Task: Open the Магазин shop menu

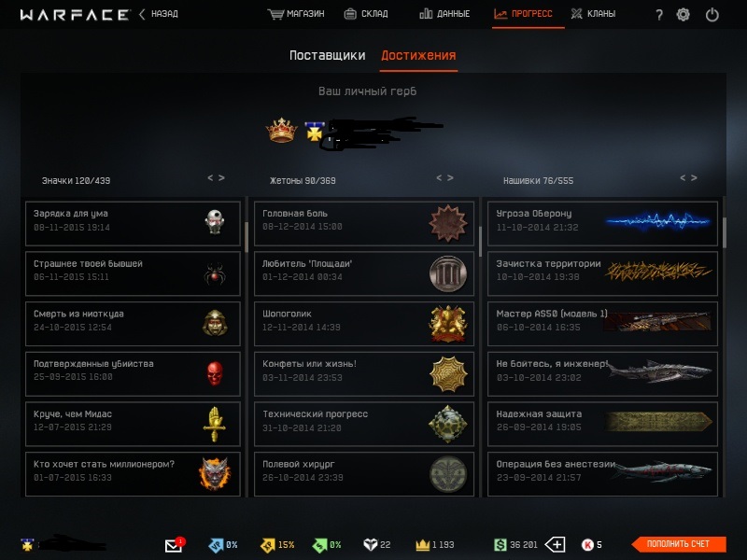Action: coord(296,14)
